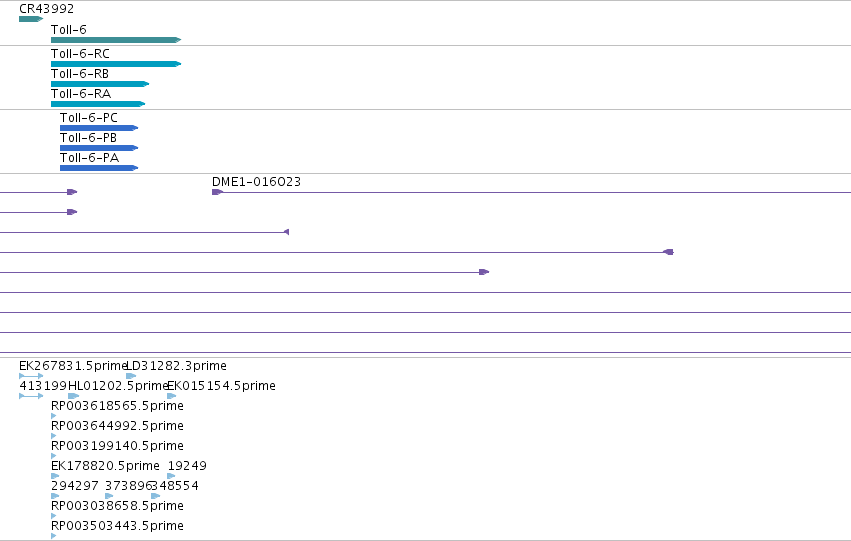Click the EK267831.5prime EST label

point(73,366)
